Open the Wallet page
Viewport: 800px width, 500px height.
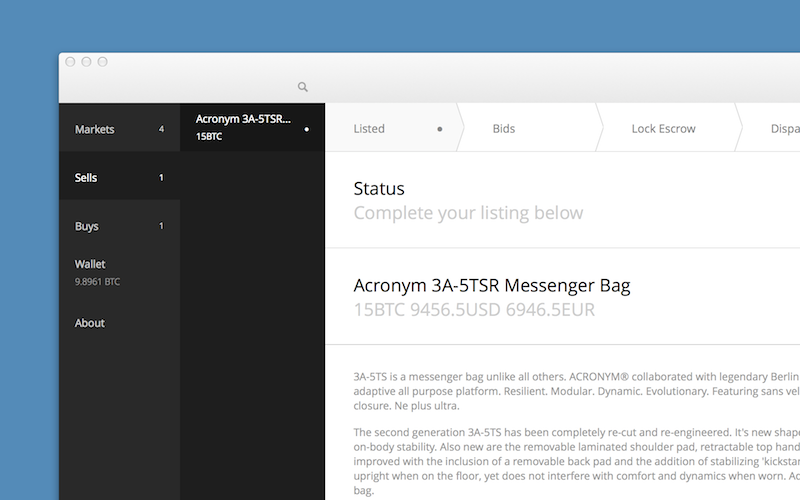(x=119, y=272)
